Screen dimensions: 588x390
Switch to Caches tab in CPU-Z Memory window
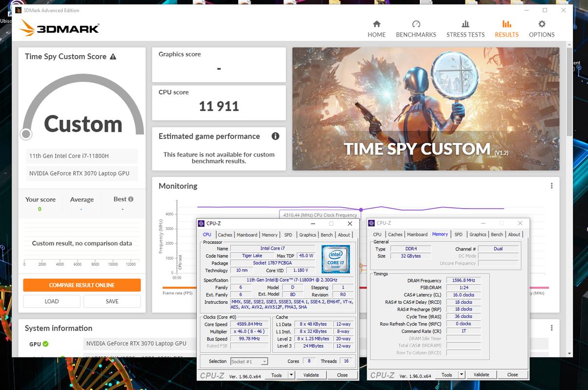pos(395,234)
